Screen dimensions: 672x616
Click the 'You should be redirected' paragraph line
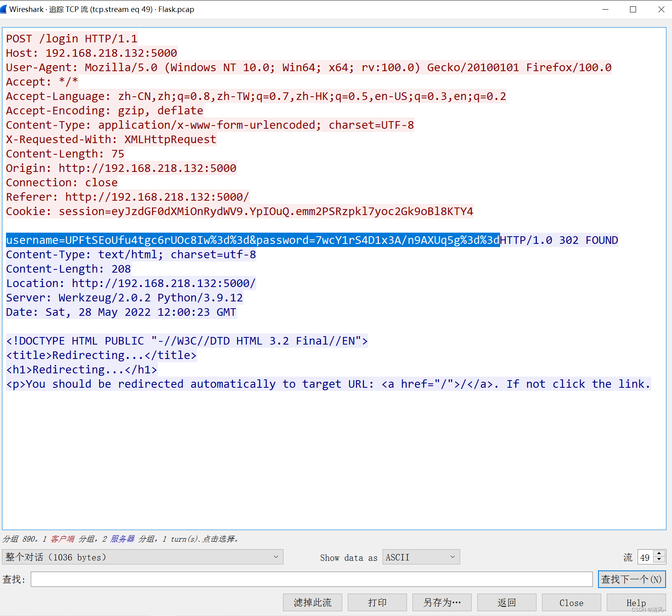pyautogui.click(x=328, y=384)
